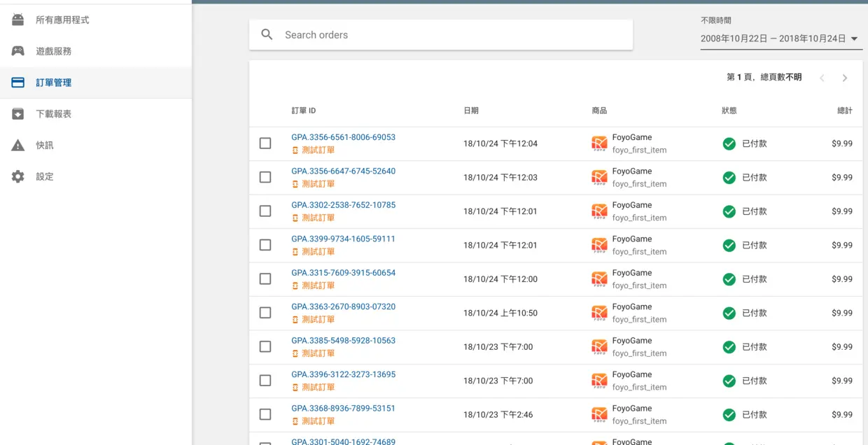Viewport: 868px width, 445px height.
Task: Click the gear icon for 設定
Action: point(18,176)
